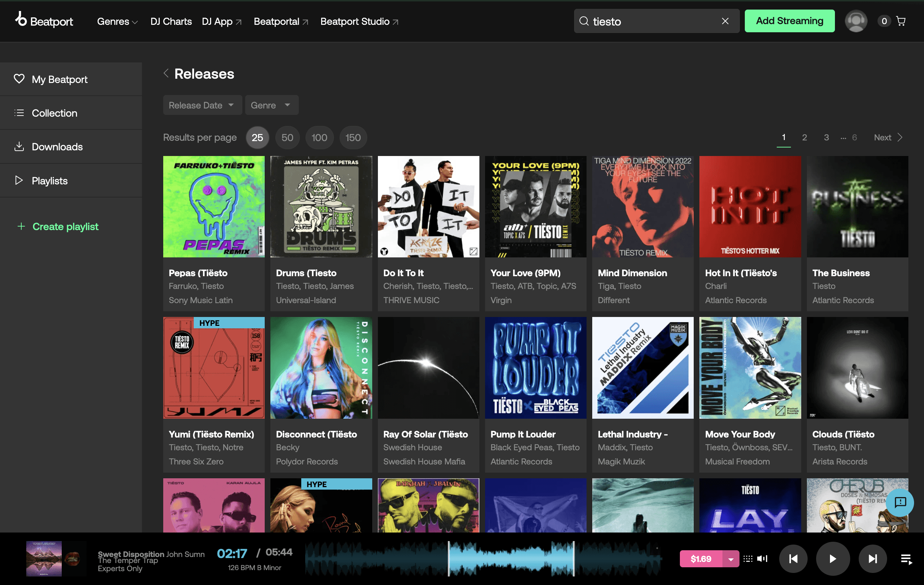Open Beatport Studio in the top navigation

tap(359, 22)
